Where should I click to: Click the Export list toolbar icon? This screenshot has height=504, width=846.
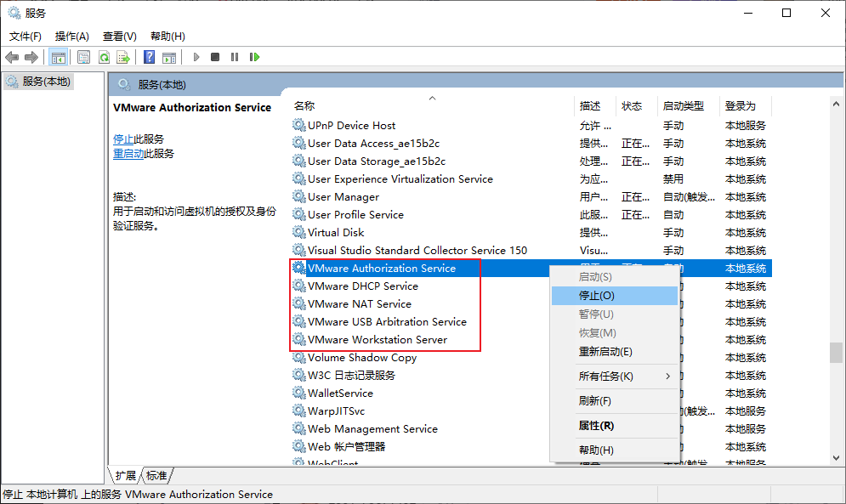(x=123, y=57)
